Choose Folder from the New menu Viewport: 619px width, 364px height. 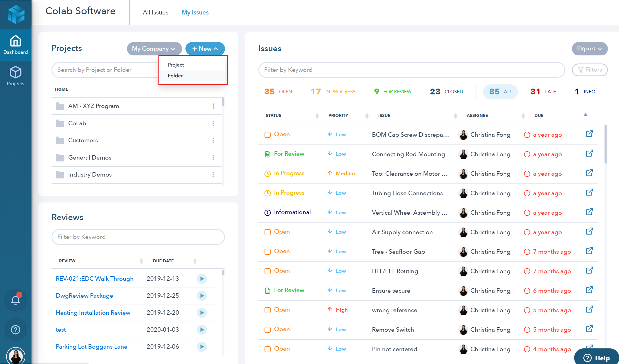192,76
